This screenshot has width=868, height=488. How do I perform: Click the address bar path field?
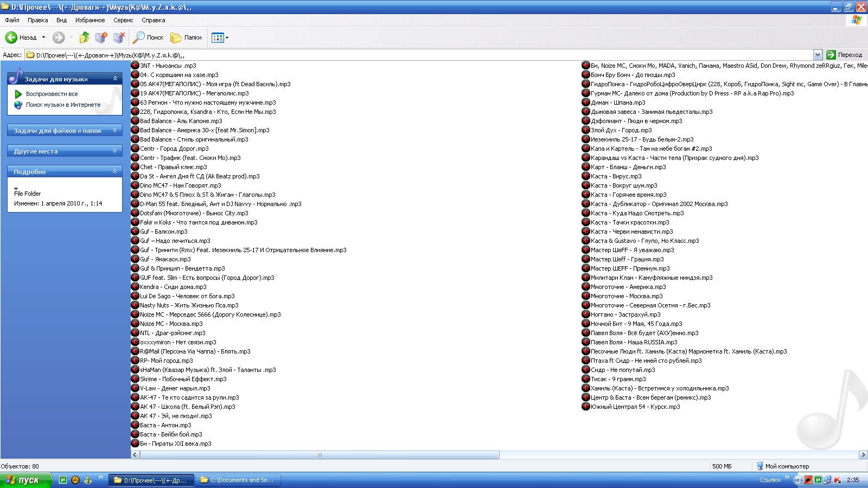click(x=419, y=55)
